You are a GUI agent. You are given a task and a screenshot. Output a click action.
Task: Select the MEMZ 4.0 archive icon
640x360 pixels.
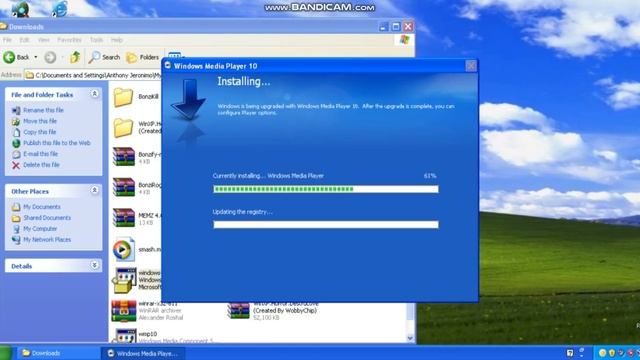click(x=124, y=218)
